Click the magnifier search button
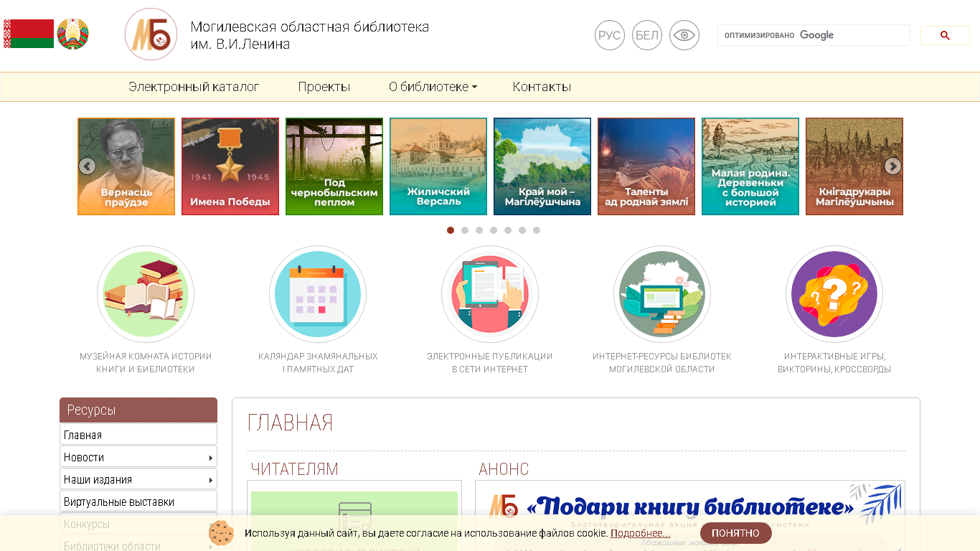The width and height of the screenshot is (980, 551). click(945, 35)
